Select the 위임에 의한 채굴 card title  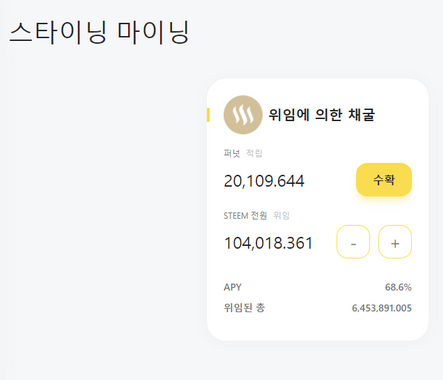pos(322,115)
